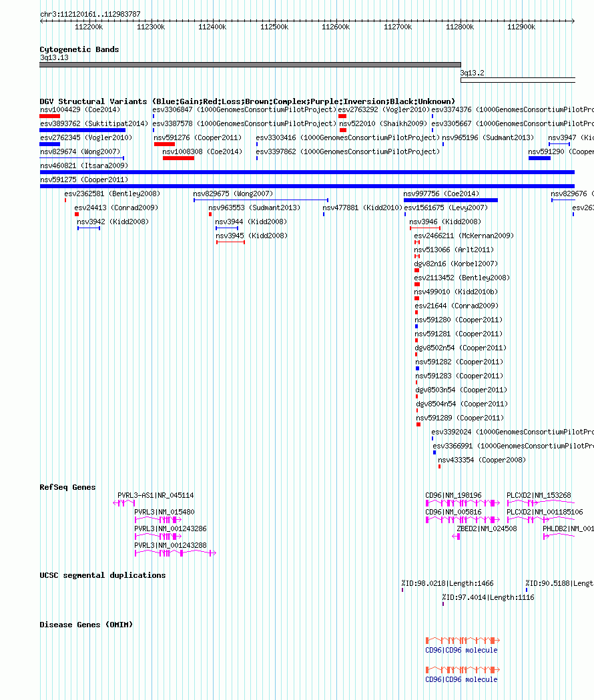Click the PLCXD2|NM_153268 gene label
This screenshot has width=594, height=700.
539,496
